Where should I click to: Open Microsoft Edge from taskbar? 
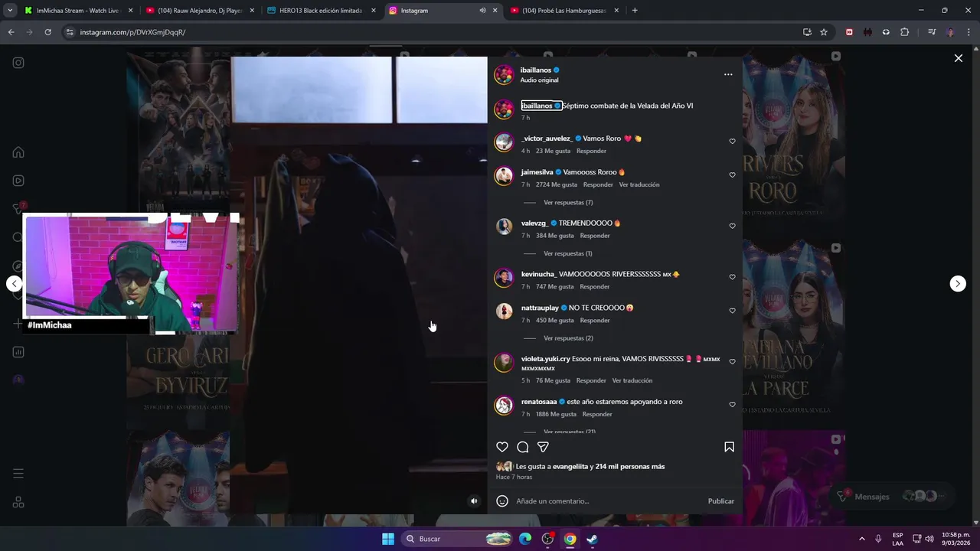coord(525,539)
